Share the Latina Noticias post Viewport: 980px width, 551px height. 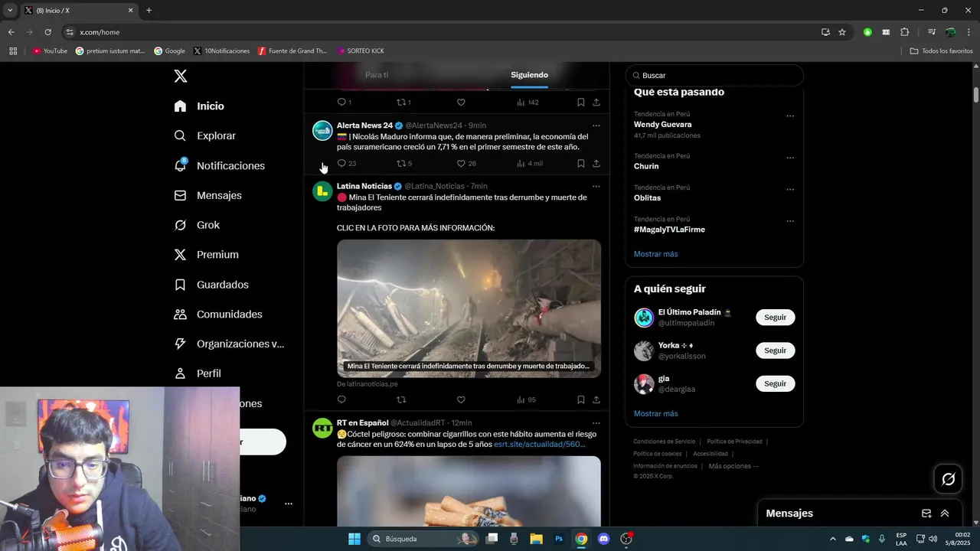click(596, 399)
